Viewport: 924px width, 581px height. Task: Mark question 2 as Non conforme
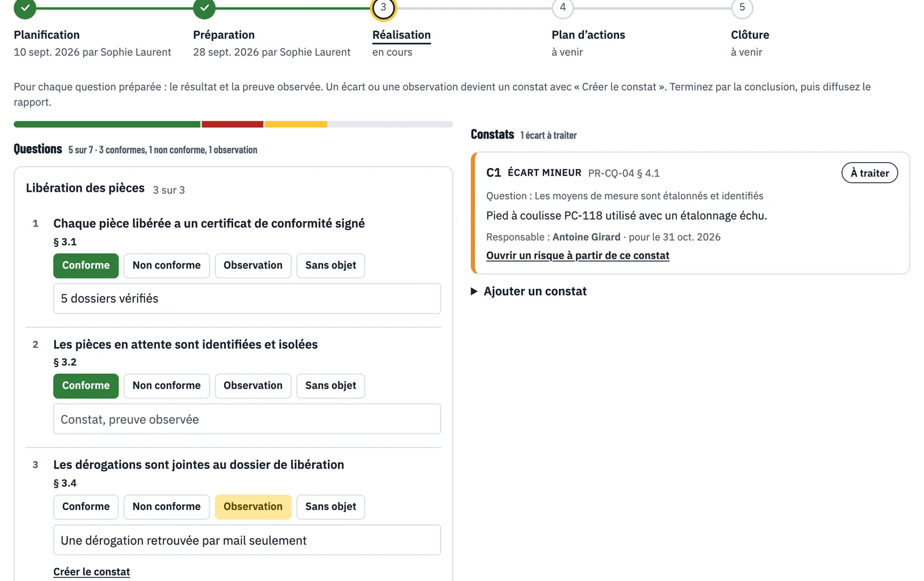coord(166,386)
